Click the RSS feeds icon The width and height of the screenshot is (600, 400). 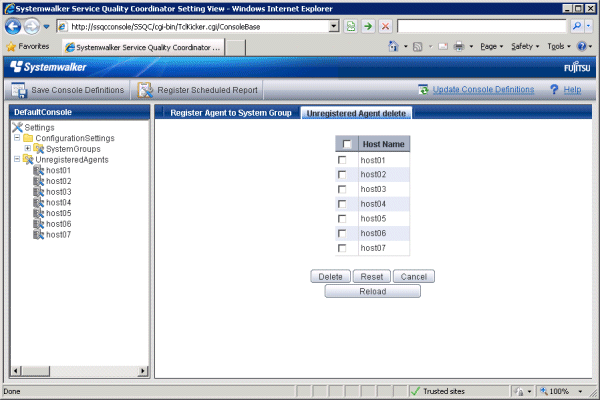pyautogui.click(x=417, y=47)
